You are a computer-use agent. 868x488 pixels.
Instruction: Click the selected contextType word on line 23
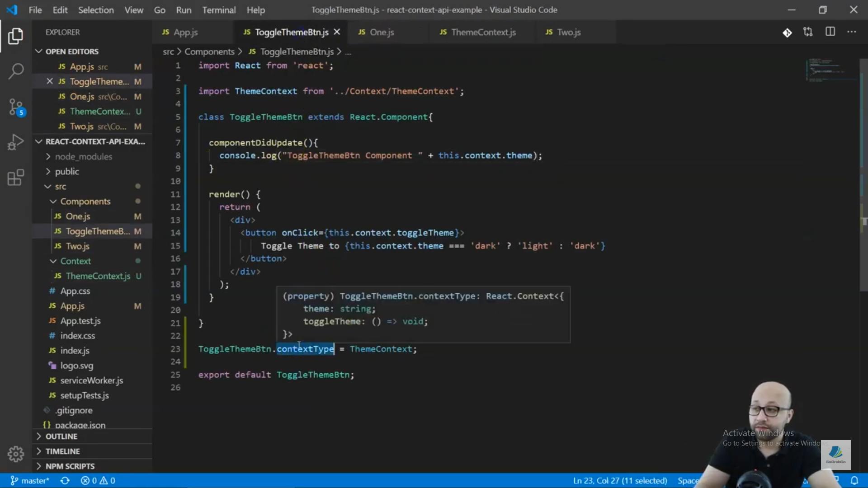305,349
